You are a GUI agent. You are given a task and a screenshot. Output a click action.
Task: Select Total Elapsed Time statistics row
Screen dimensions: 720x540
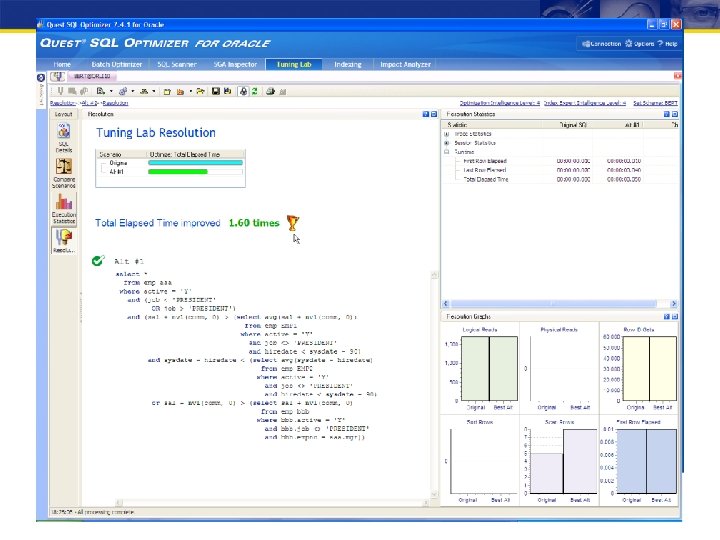point(559,179)
